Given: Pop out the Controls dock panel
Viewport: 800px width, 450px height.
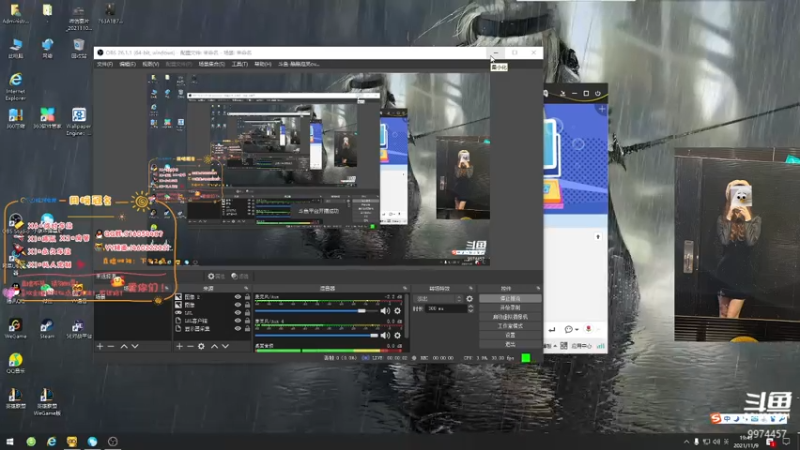Looking at the screenshot, I should tap(538, 288).
